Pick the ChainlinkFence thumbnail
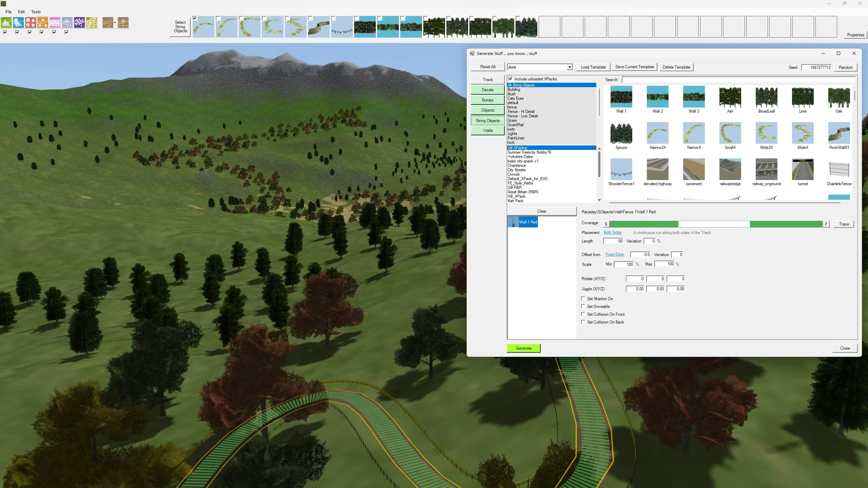Viewport: 868px width, 488px height. [x=839, y=169]
